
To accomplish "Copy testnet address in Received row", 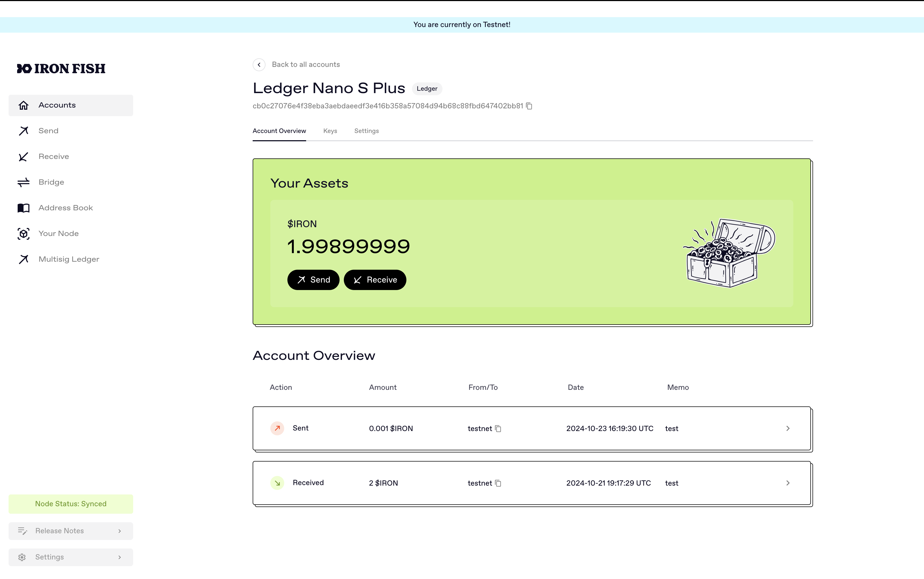I will point(498,483).
